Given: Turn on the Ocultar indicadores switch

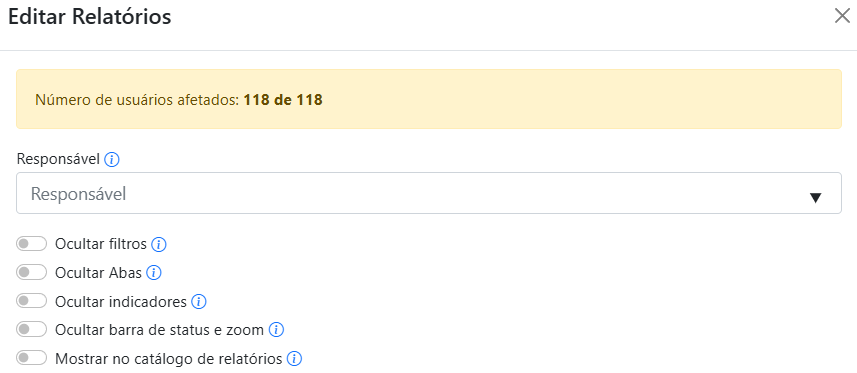Looking at the screenshot, I should [x=32, y=301].
